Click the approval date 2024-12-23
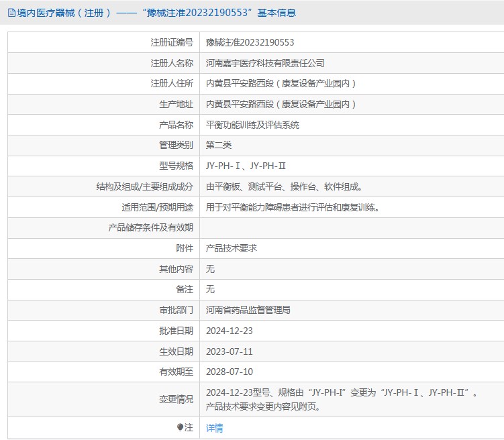The width and height of the screenshot is (504, 440). click(x=229, y=331)
